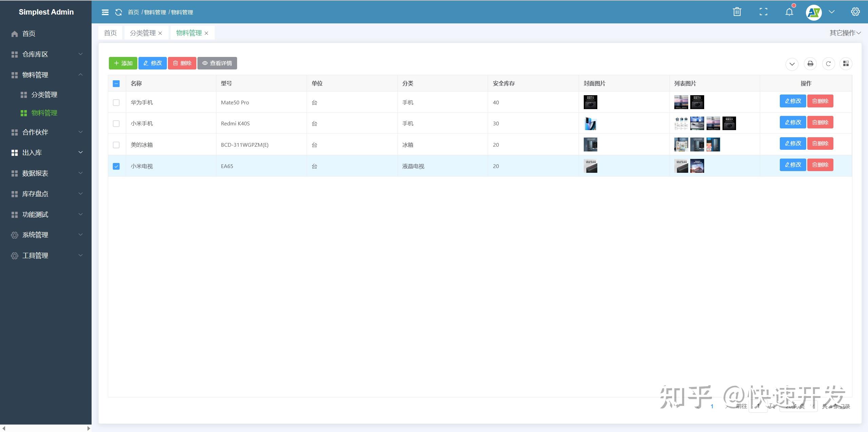Click 仓库库区 grid icon in sidebar

[15, 54]
